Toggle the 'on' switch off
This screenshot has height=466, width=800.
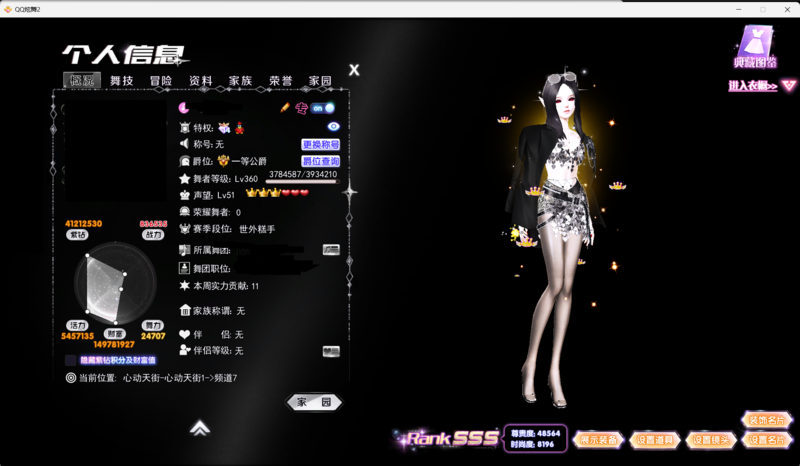pos(322,108)
